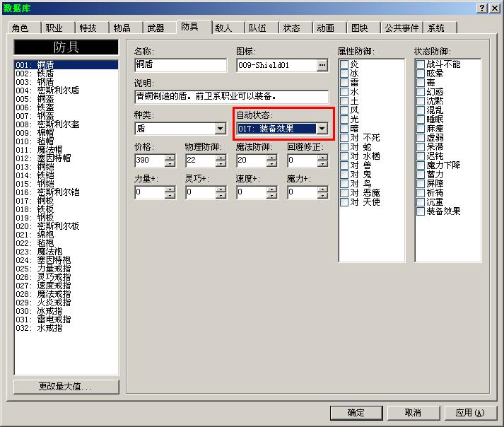
Task: Increase 回避修正 with its up arrow
Action: tap(322, 157)
